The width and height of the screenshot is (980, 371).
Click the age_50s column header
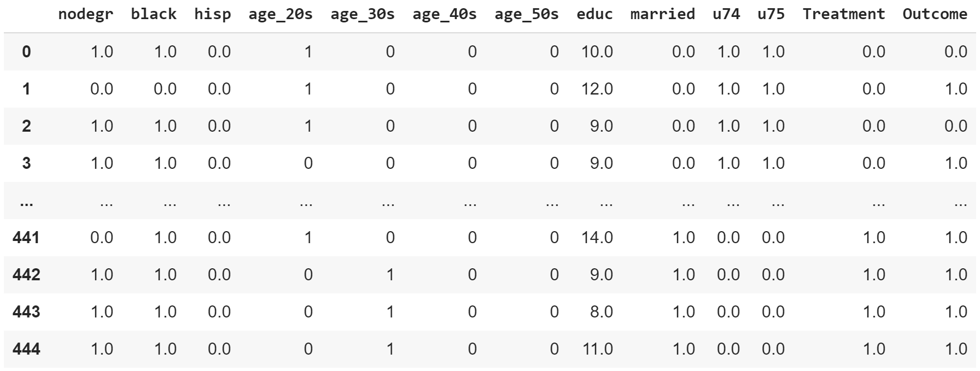pos(527,14)
